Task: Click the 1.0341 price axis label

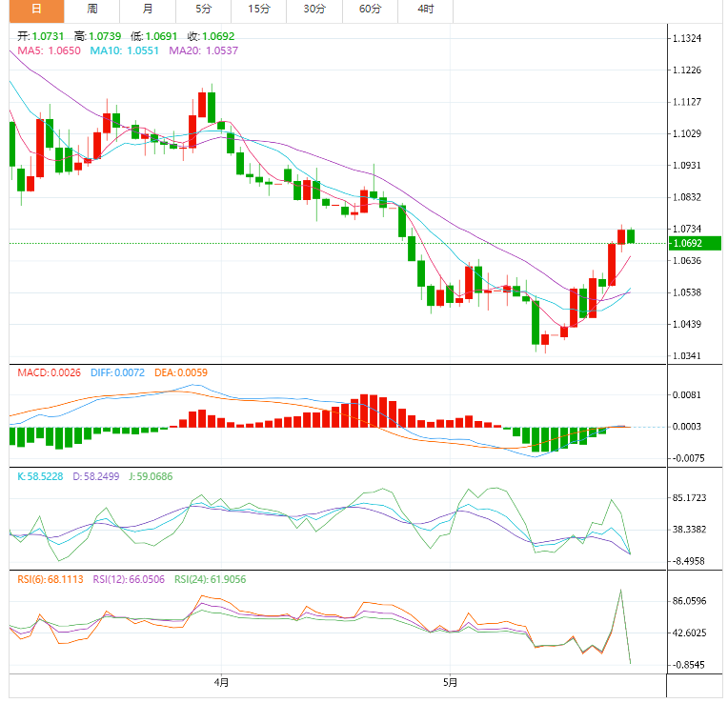Action: 687,356
